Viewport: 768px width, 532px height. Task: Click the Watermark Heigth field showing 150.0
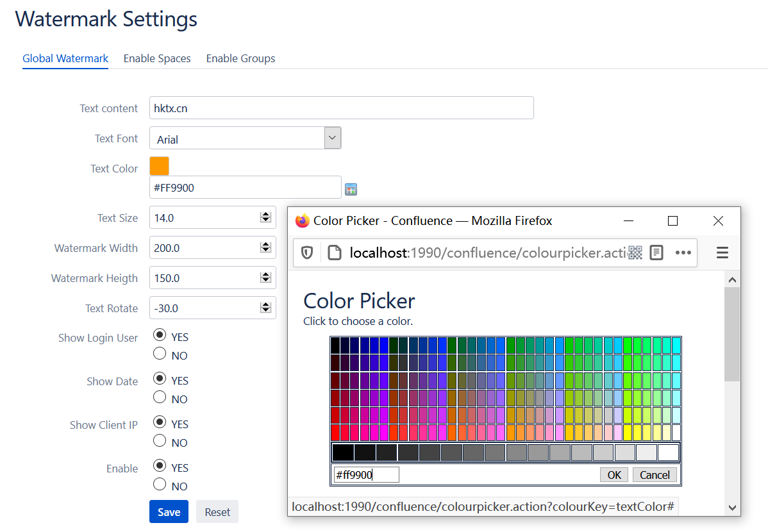213,278
